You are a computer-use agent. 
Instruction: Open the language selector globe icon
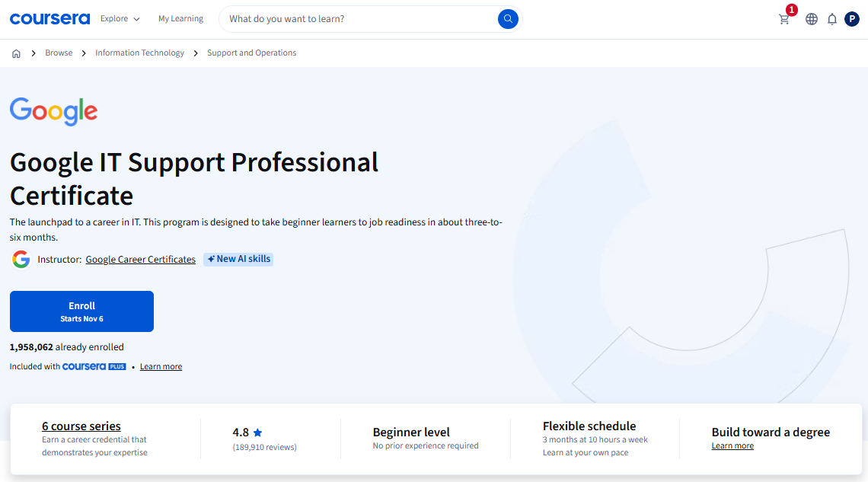coord(811,19)
